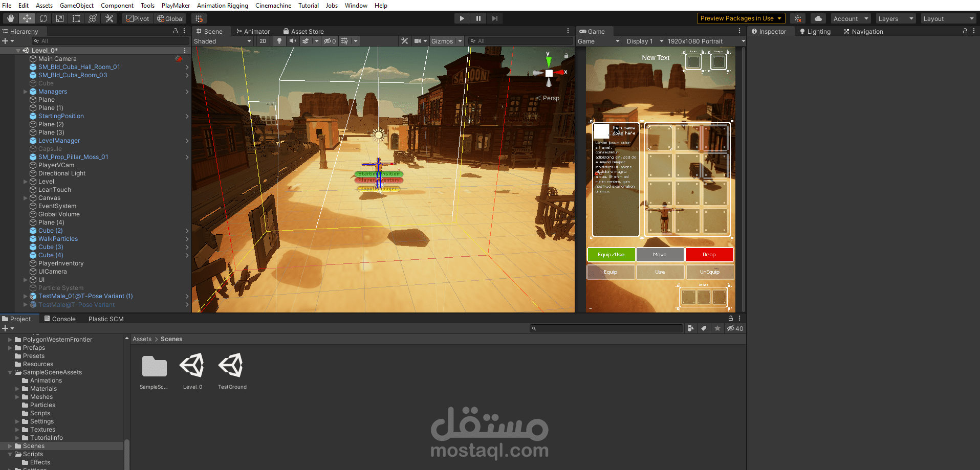Switch to the Console tab
This screenshot has width=980, height=470.
(63, 319)
